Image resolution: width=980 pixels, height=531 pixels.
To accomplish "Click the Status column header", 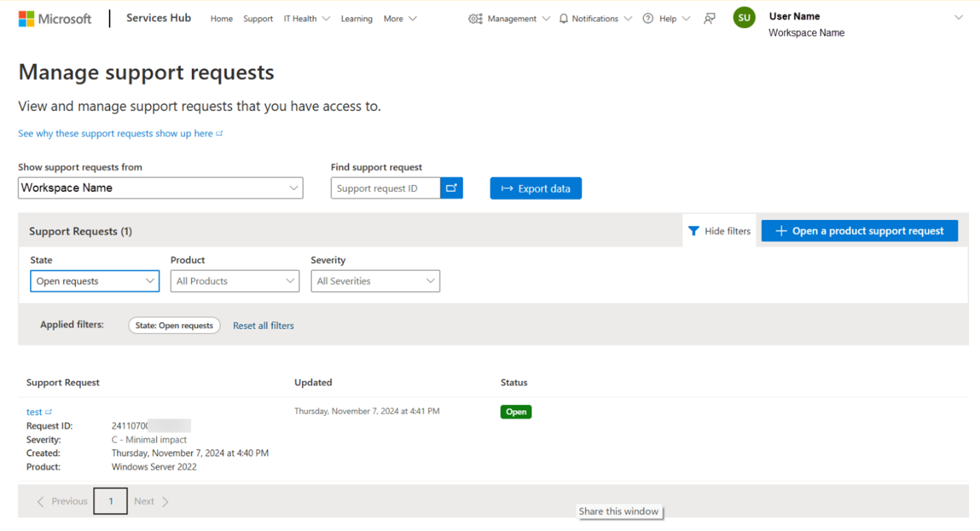I will point(514,382).
